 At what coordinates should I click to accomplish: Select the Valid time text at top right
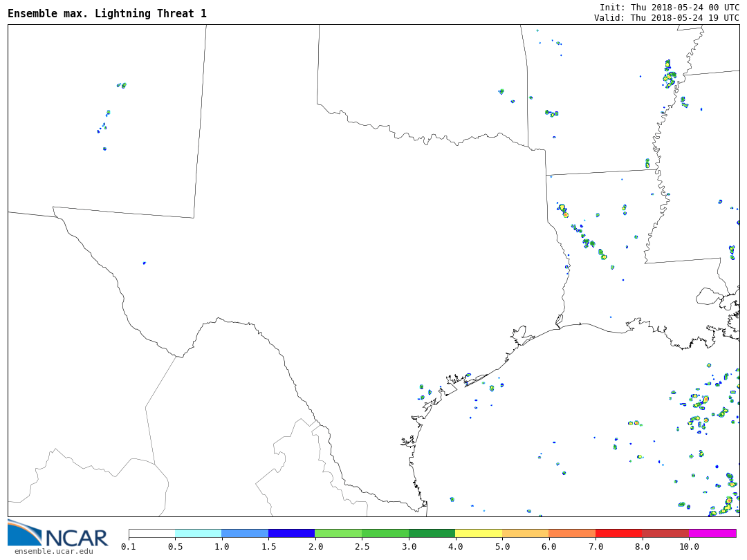click(x=666, y=18)
